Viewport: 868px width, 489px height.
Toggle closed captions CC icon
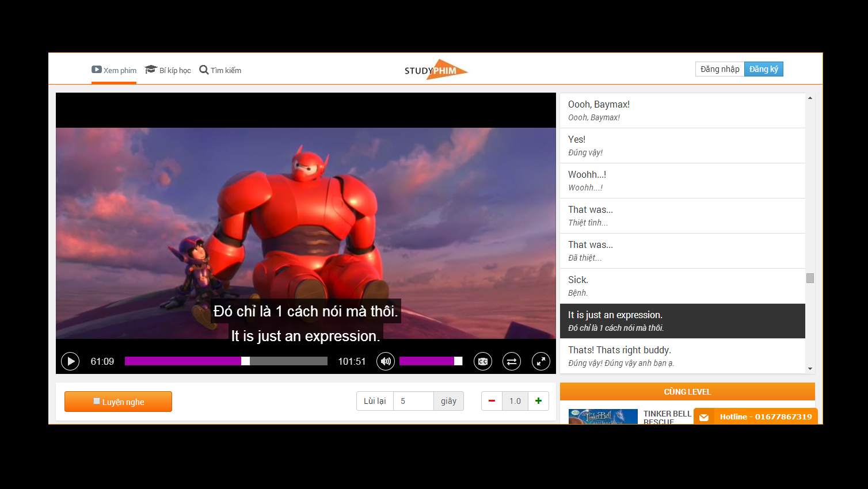click(x=483, y=361)
